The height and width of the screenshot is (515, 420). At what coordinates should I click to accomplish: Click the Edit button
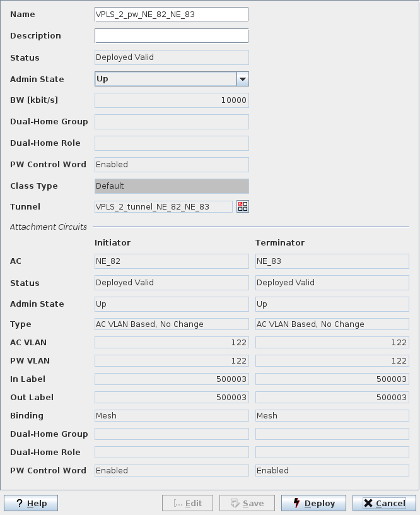pos(187,503)
